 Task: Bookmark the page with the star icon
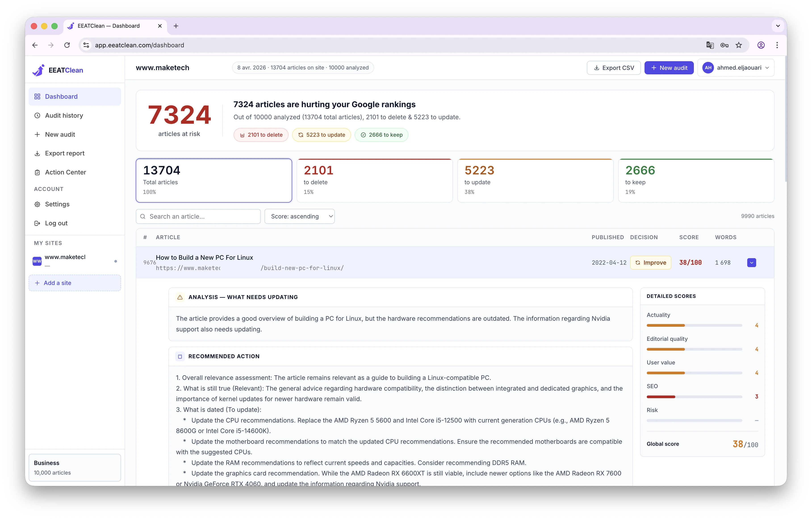coord(739,45)
